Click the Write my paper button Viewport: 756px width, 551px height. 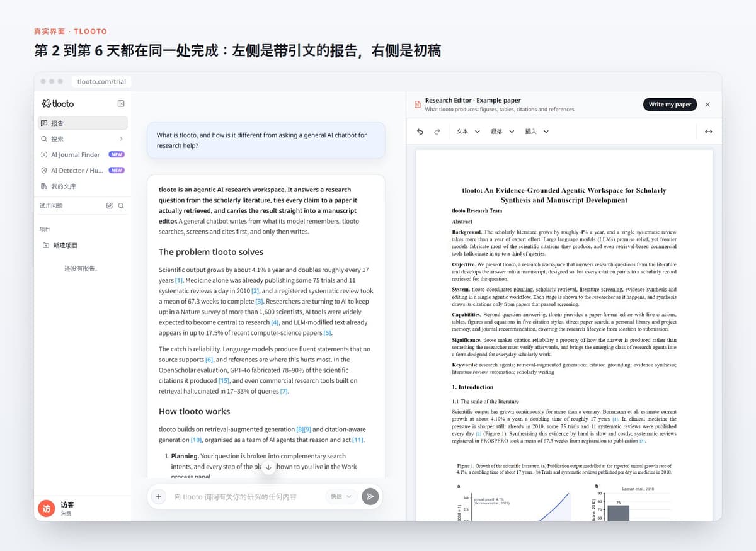click(670, 105)
